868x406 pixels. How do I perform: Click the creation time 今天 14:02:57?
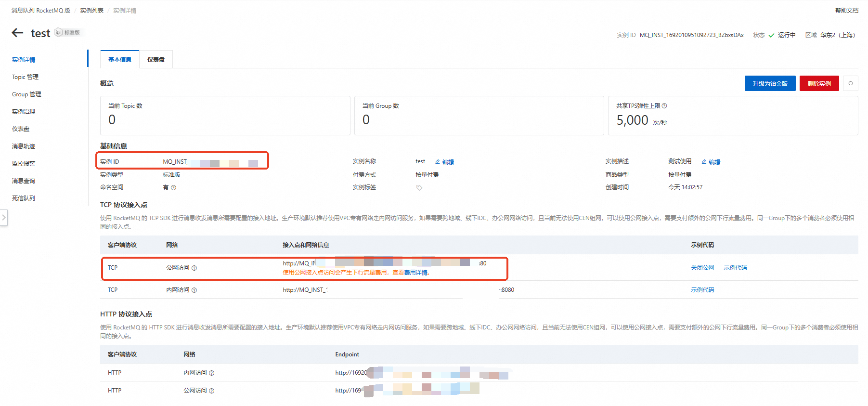coord(685,187)
